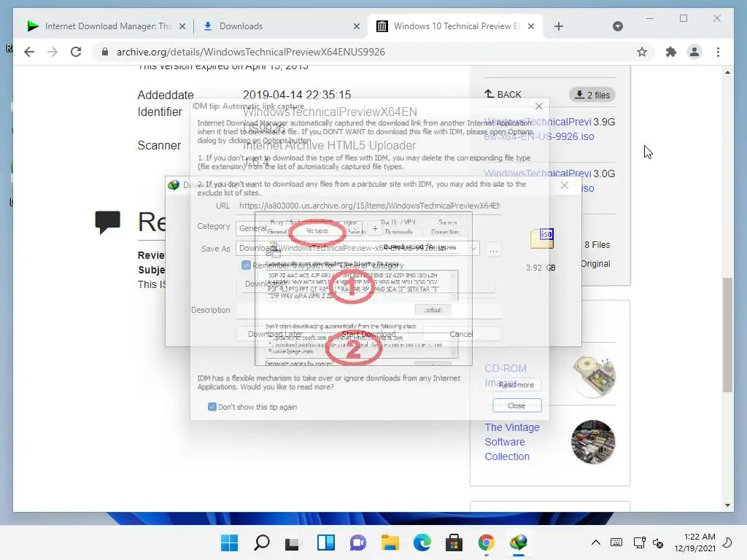Image resolution: width=747 pixels, height=560 pixels.
Task: Open the Widgets taskbar icon
Action: pos(326,542)
